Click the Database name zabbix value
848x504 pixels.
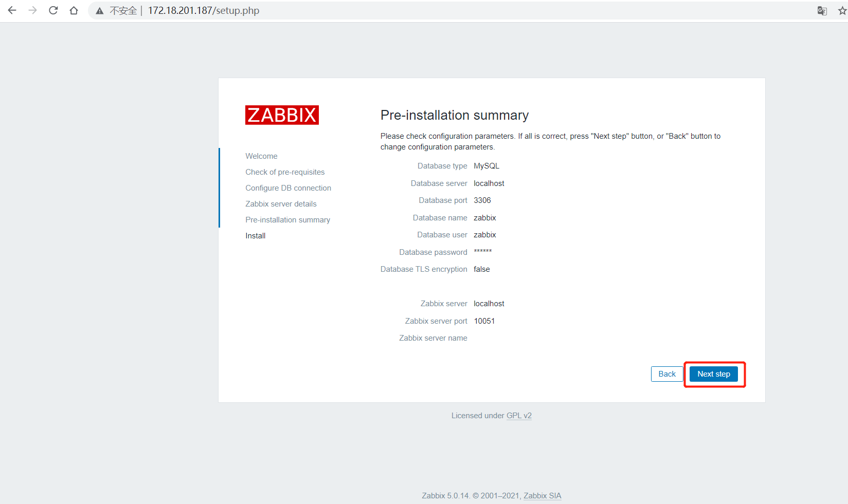pyautogui.click(x=485, y=218)
